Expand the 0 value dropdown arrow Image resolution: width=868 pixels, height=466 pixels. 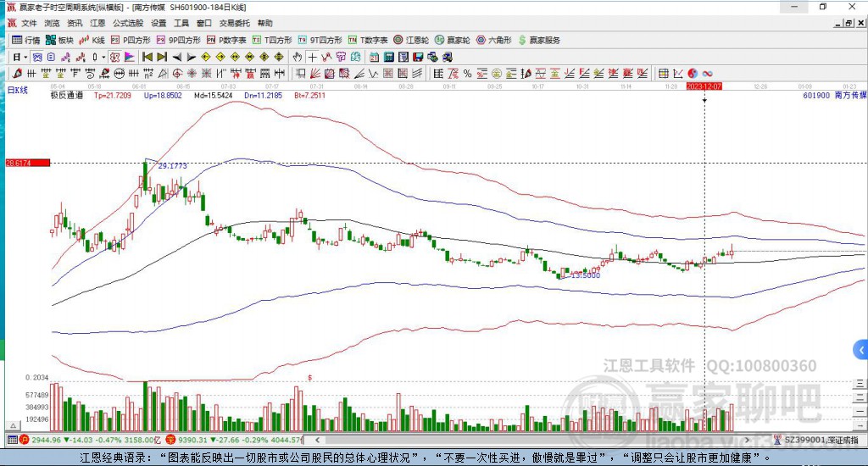[x=103, y=57]
